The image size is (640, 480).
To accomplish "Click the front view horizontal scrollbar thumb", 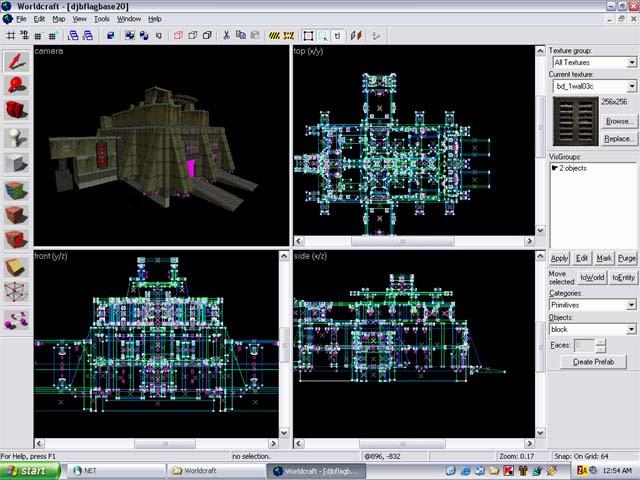I will point(165,444).
